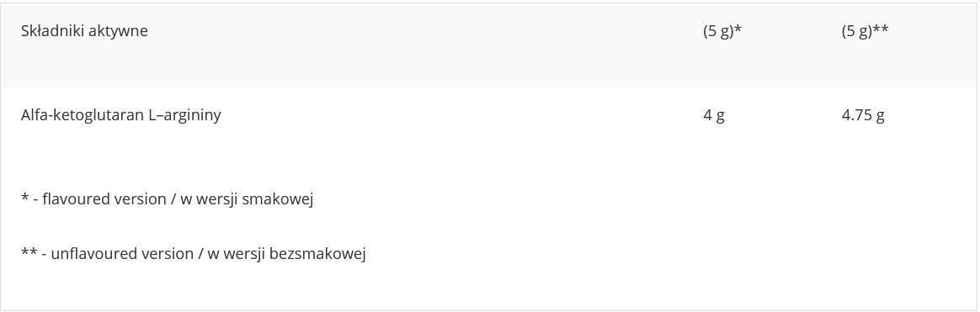Viewport: 980px width, 312px height.
Task: Click the '4.75 g' unflavoured amount cell
Action: 863,116
